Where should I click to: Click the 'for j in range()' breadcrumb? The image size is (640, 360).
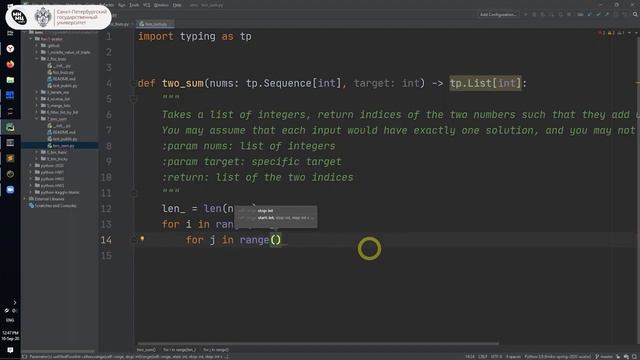216,349
